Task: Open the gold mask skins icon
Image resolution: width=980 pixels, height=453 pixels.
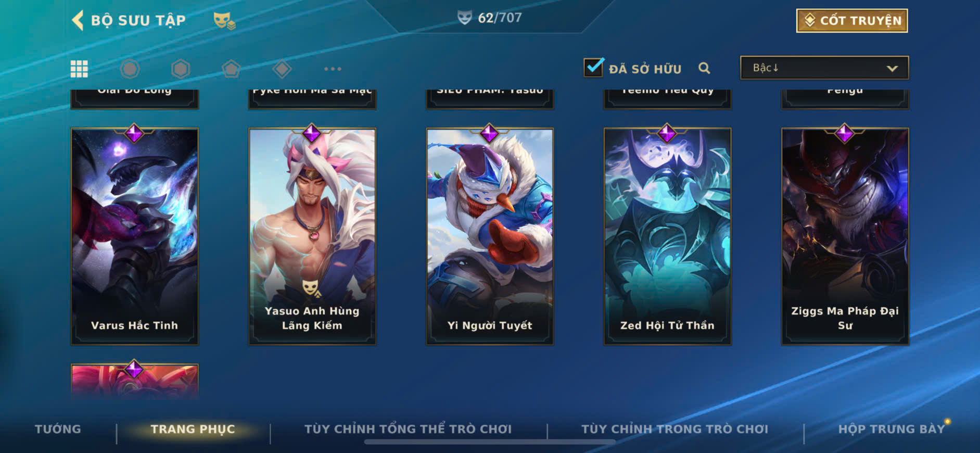Action: click(224, 21)
